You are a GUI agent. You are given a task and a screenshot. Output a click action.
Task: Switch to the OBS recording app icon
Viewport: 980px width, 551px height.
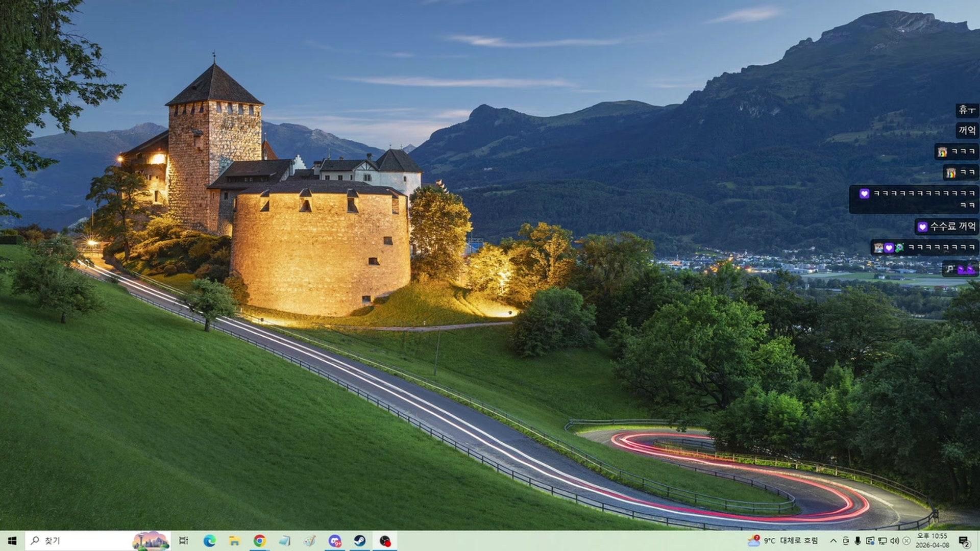tap(385, 541)
